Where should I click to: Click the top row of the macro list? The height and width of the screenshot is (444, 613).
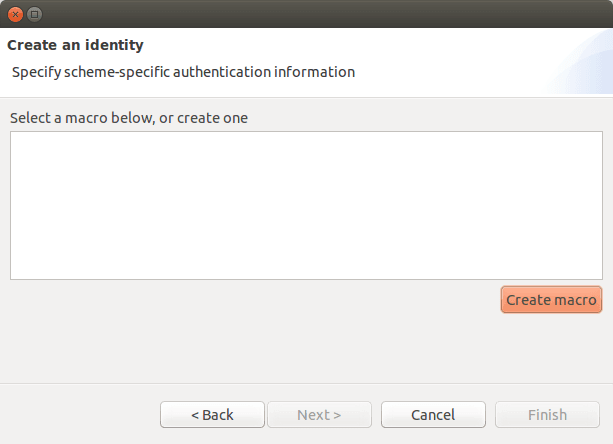(x=306, y=139)
